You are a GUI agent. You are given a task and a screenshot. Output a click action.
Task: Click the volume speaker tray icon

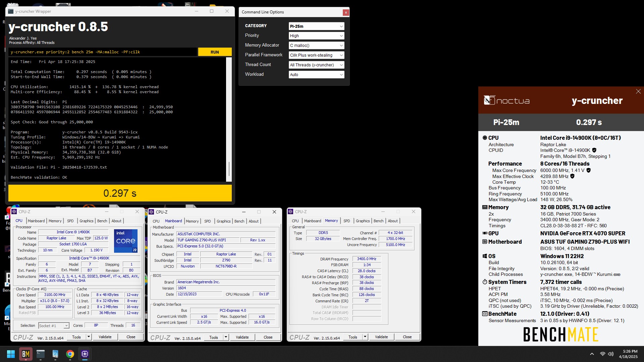tap(611, 354)
